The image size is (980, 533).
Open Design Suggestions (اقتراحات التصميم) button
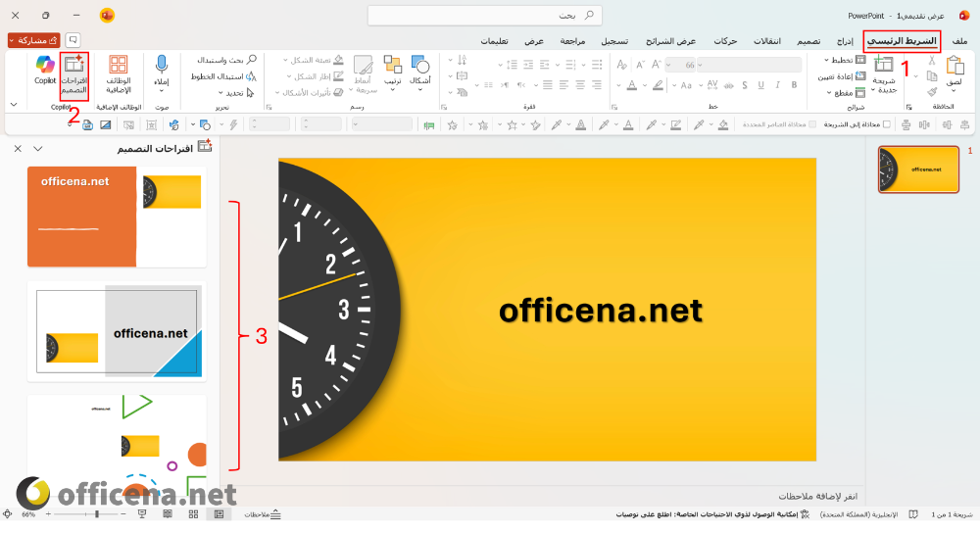(73, 75)
